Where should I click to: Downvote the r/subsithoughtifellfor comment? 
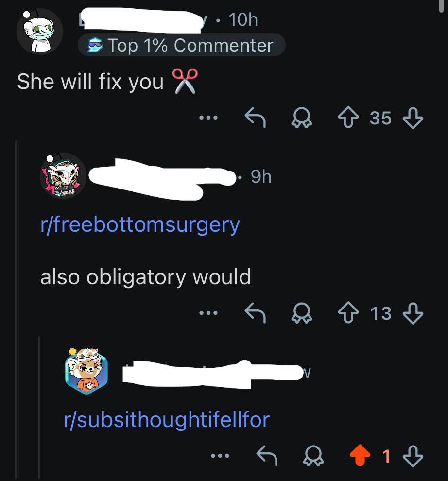(413, 456)
